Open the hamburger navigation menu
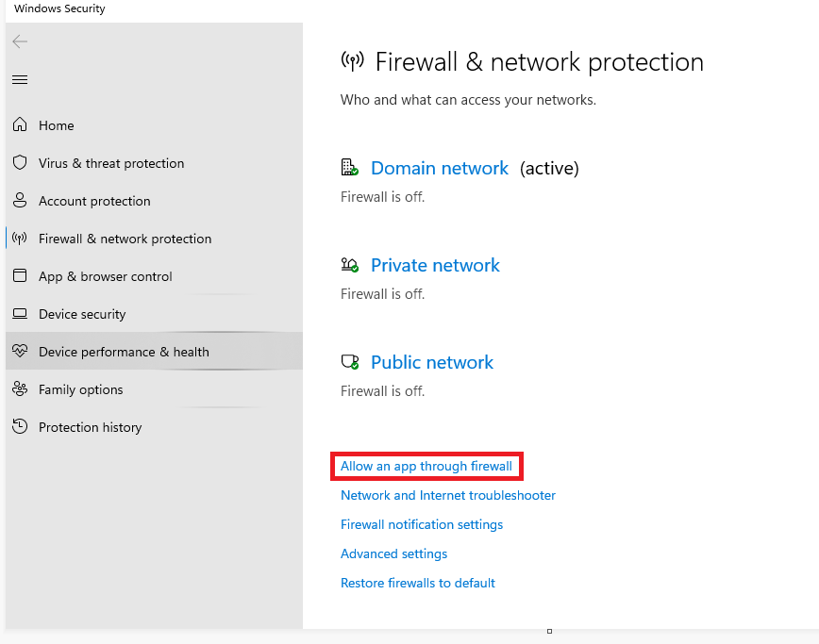 point(20,79)
